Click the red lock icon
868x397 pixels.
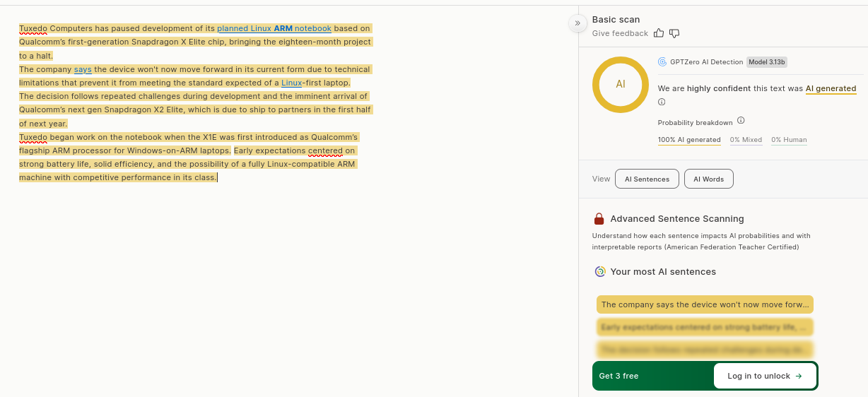[x=599, y=219]
